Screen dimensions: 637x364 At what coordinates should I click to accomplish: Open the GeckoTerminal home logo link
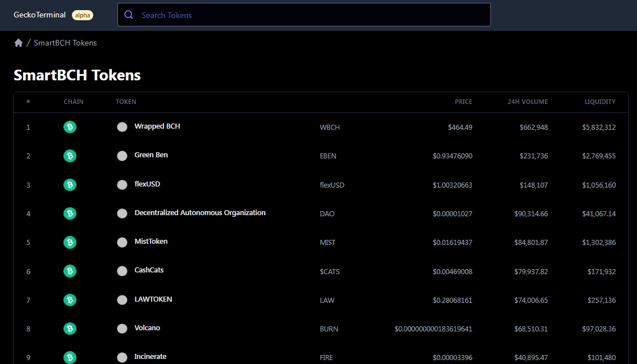click(39, 15)
